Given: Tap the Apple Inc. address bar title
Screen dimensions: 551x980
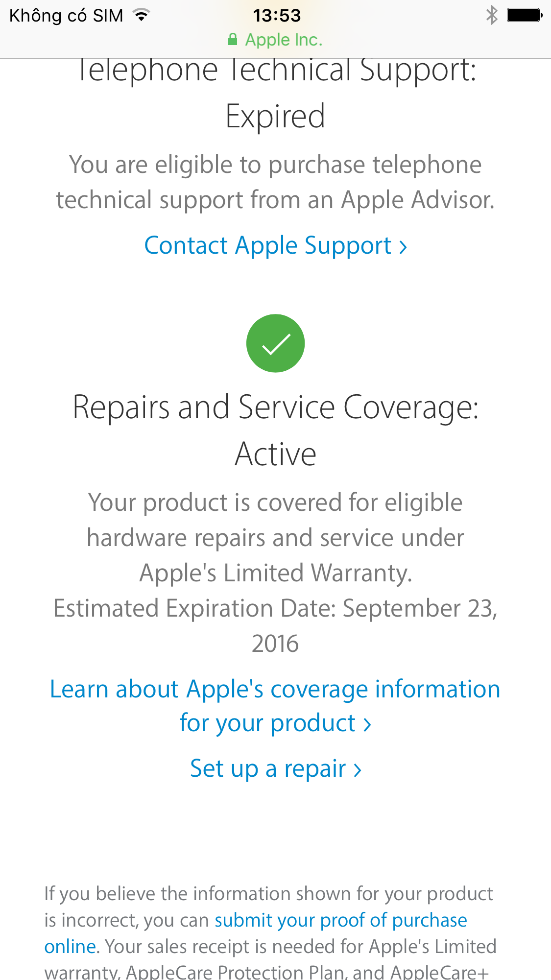Looking at the screenshot, I should coord(284,40).
